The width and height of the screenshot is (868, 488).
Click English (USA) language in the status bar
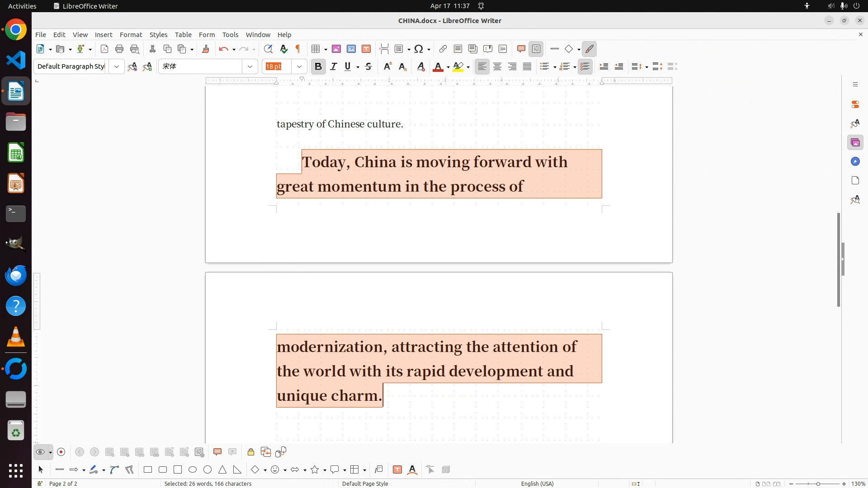coord(537,483)
